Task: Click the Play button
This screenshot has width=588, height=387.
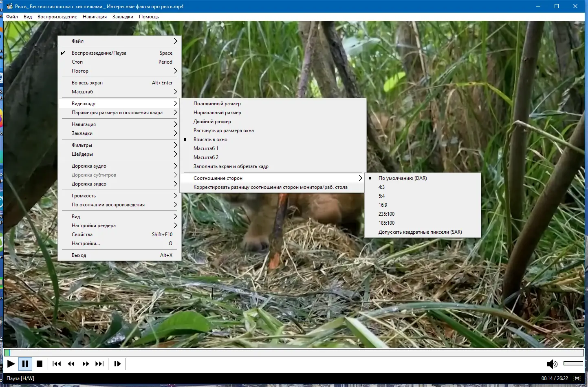Action: click(x=11, y=364)
